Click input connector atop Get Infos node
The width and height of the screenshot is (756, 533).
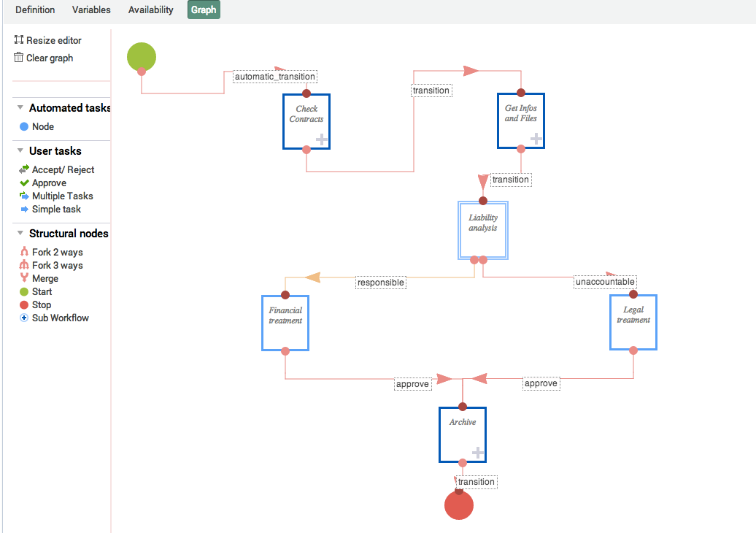click(x=521, y=93)
